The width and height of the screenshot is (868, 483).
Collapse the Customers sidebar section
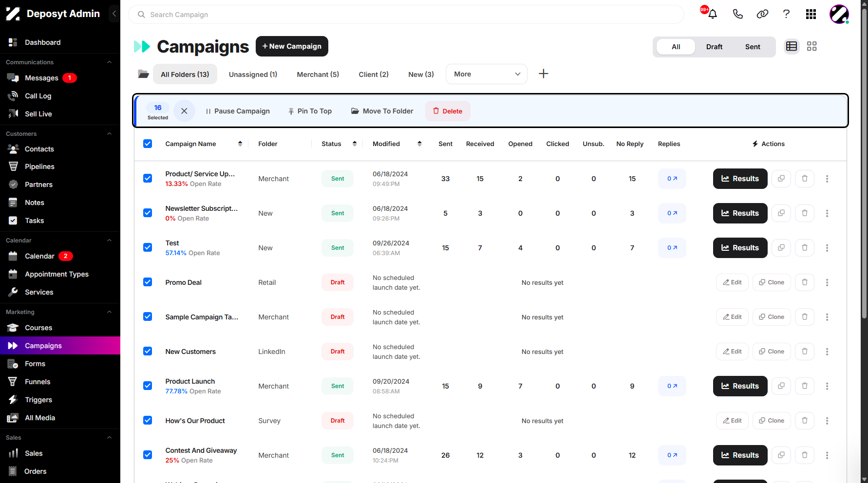coord(110,134)
